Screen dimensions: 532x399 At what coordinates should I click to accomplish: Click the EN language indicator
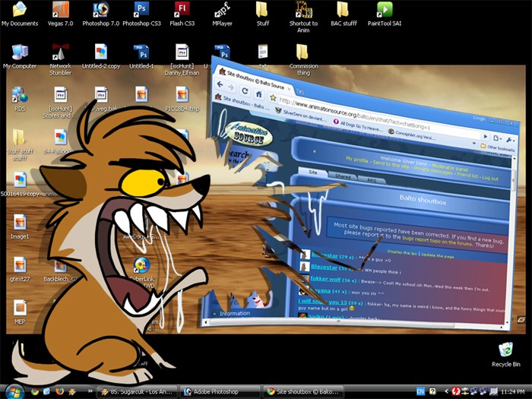[420, 391]
